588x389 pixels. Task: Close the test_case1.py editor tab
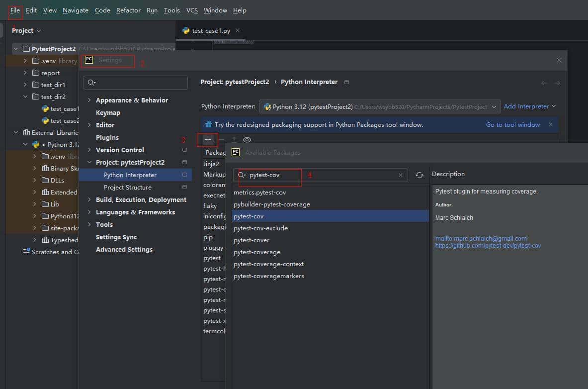[238, 30]
